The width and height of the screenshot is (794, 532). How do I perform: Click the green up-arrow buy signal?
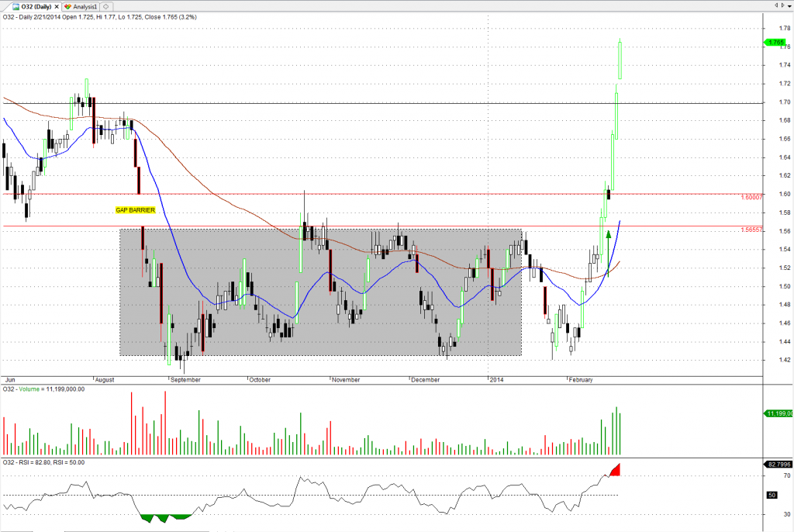tap(609, 233)
